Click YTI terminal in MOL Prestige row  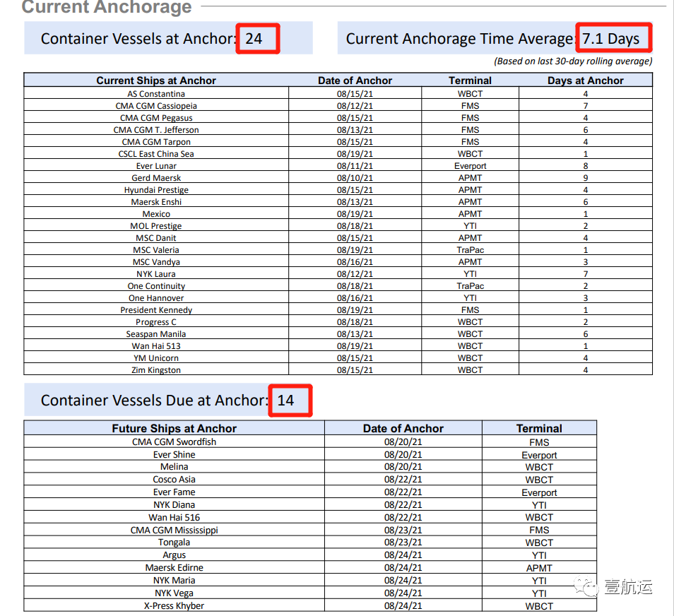coord(471,226)
